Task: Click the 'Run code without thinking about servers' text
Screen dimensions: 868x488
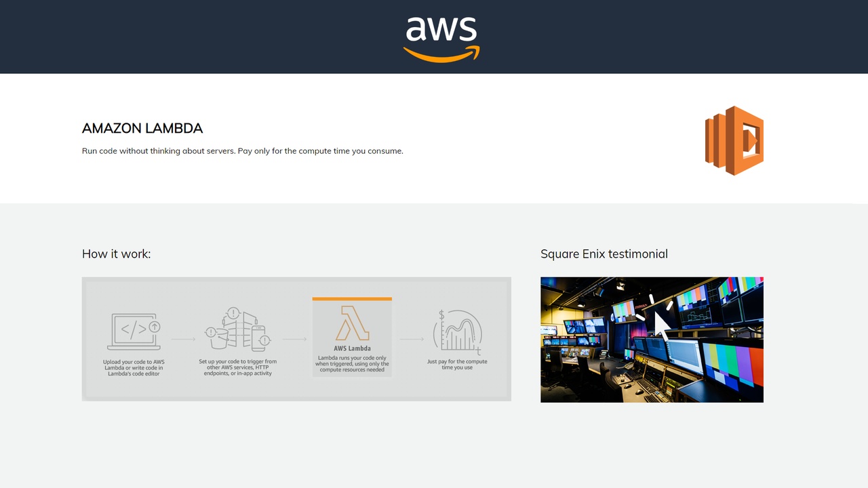Action: (x=243, y=151)
